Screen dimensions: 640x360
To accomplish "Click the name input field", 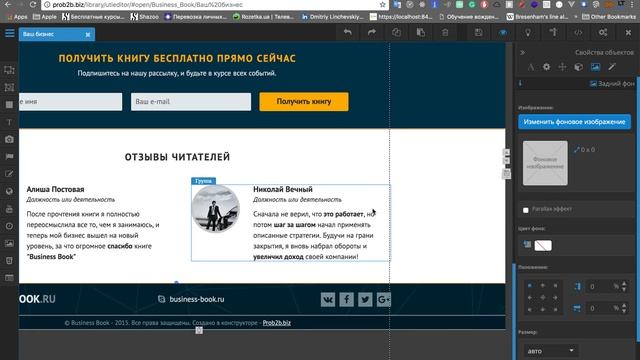I will coord(70,102).
